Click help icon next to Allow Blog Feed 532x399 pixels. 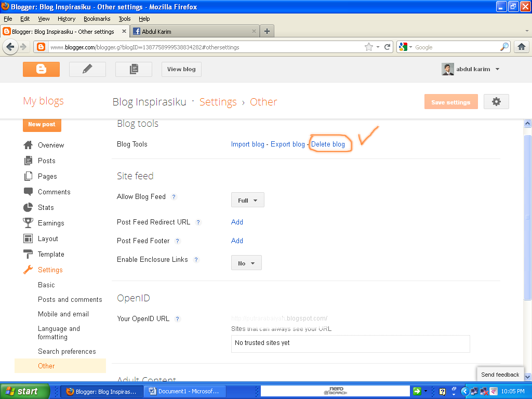point(174,197)
